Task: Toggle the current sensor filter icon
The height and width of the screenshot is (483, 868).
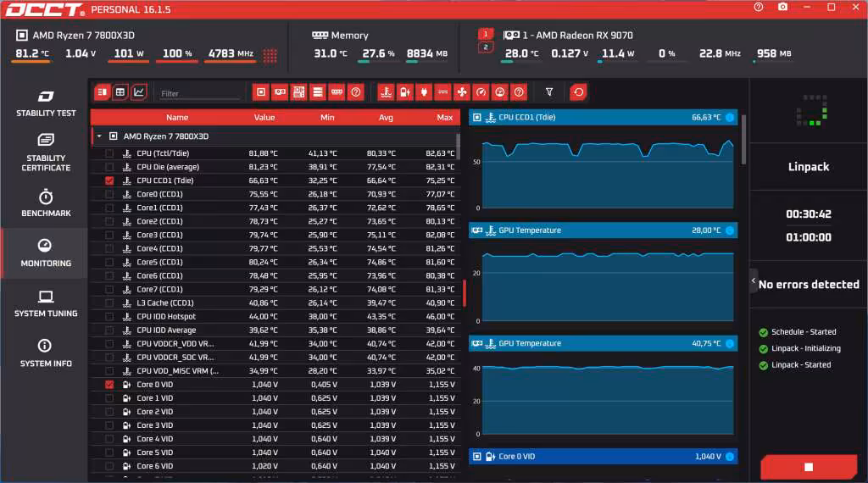Action: pyautogui.click(x=442, y=92)
